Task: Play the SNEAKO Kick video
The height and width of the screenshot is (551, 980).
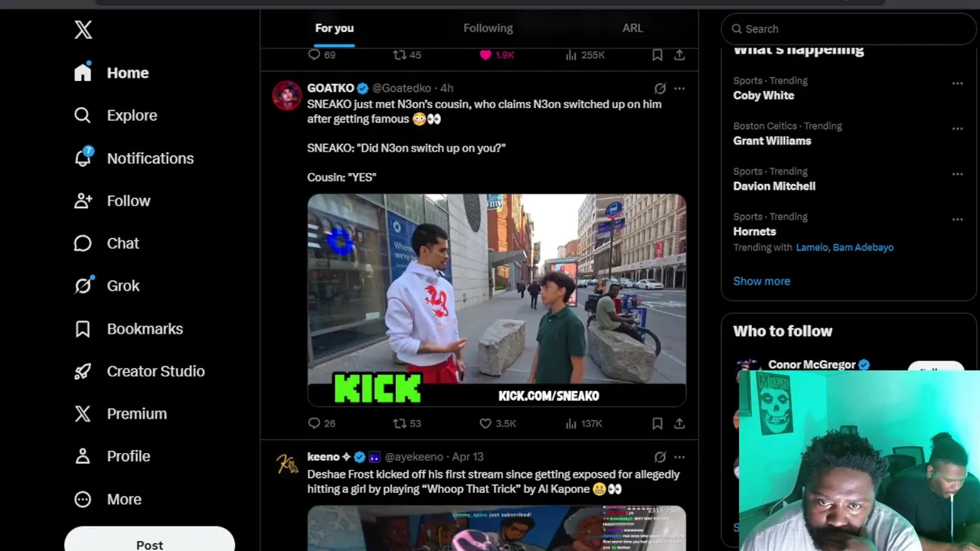Action: tap(497, 299)
